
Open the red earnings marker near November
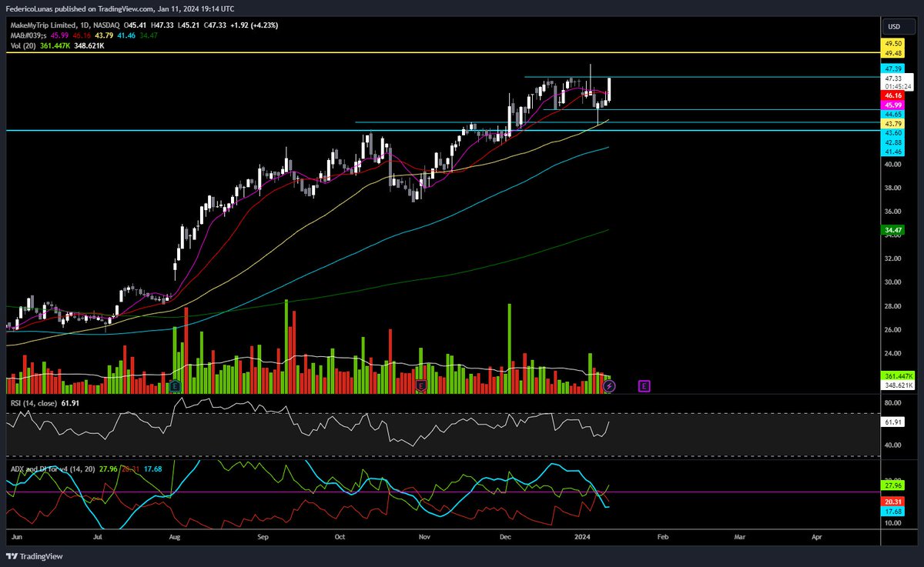click(x=420, y=385)
